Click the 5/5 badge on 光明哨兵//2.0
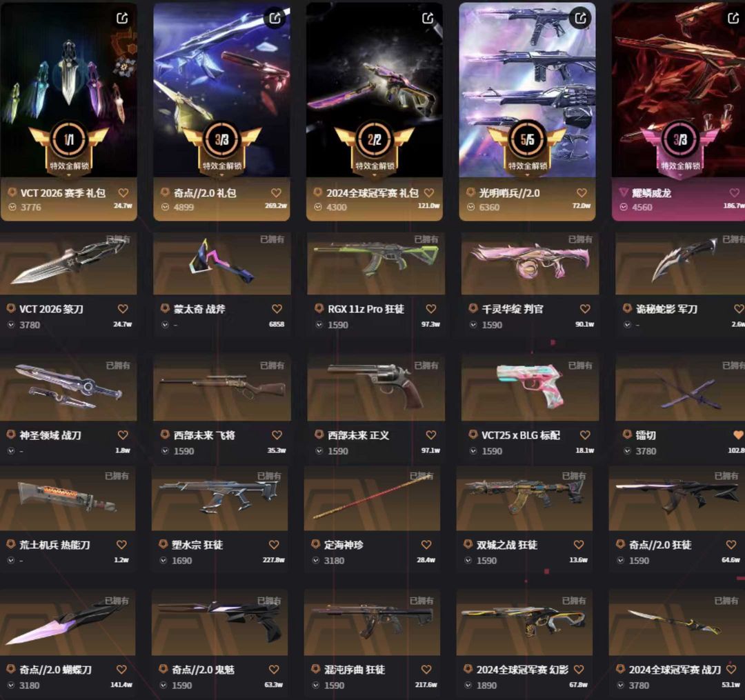 [528, 139]
